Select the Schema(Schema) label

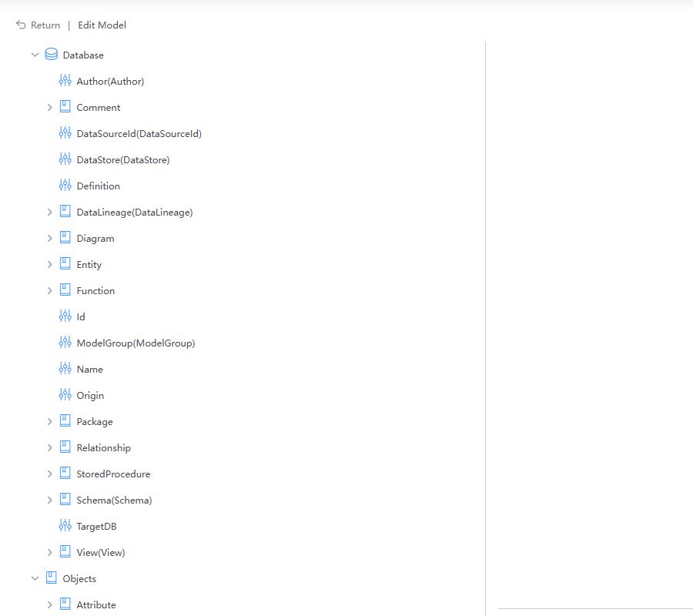point(114,500)
